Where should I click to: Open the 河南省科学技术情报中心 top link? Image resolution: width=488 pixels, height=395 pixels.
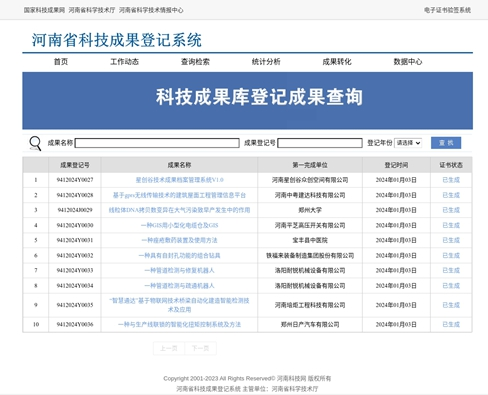151,10
